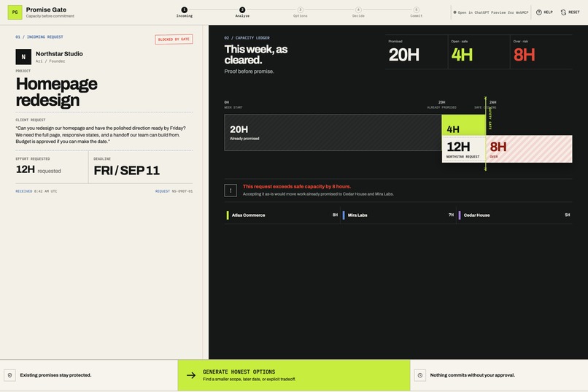Click the warning exclamation icon
This screenshot has width=588, height=392.
(231, 191)
